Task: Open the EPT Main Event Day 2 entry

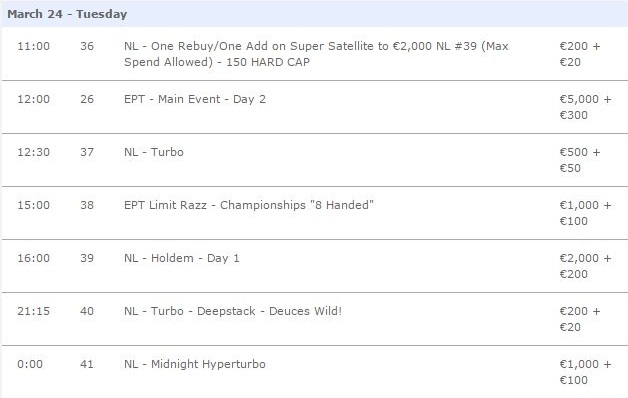Action: pos(195,99)
